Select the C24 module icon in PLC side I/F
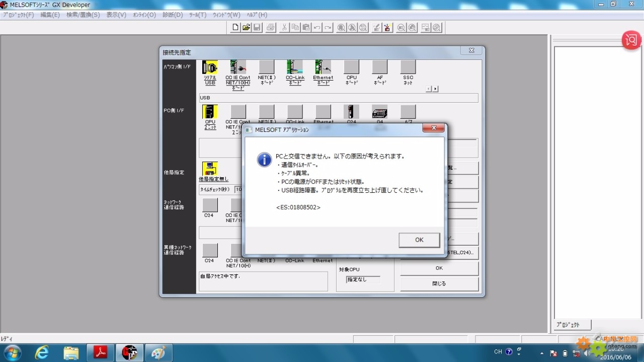Viewport: 644px width, 362px height. coord(351,112)
